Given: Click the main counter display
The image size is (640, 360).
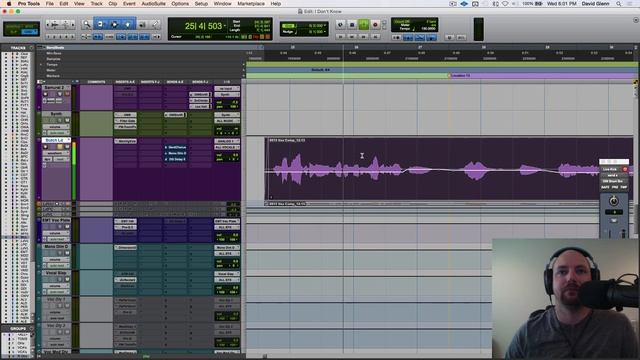Looking at the screenshot, I should tap(203, 26).
